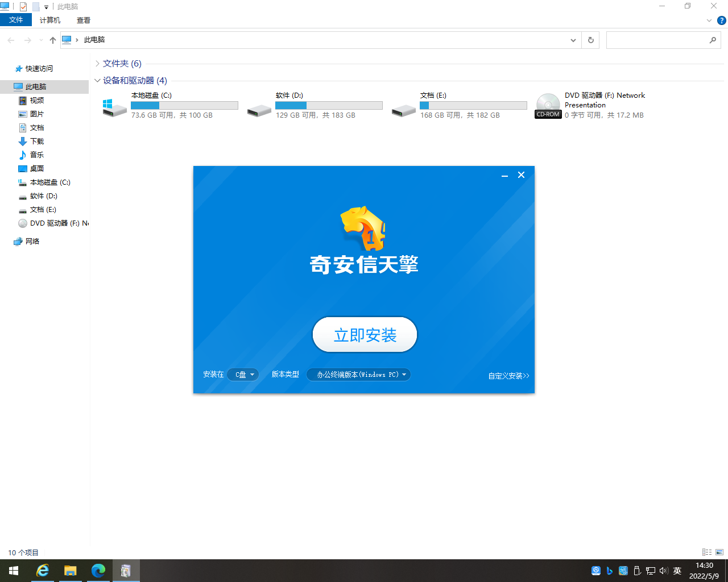This screenshot has width=728, height=582.
Task: Click the volume speaker tray icon
Action: click(x=664, y=571)
